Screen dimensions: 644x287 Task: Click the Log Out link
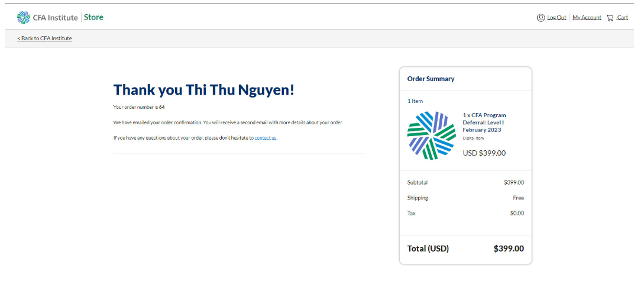(556, 18)
